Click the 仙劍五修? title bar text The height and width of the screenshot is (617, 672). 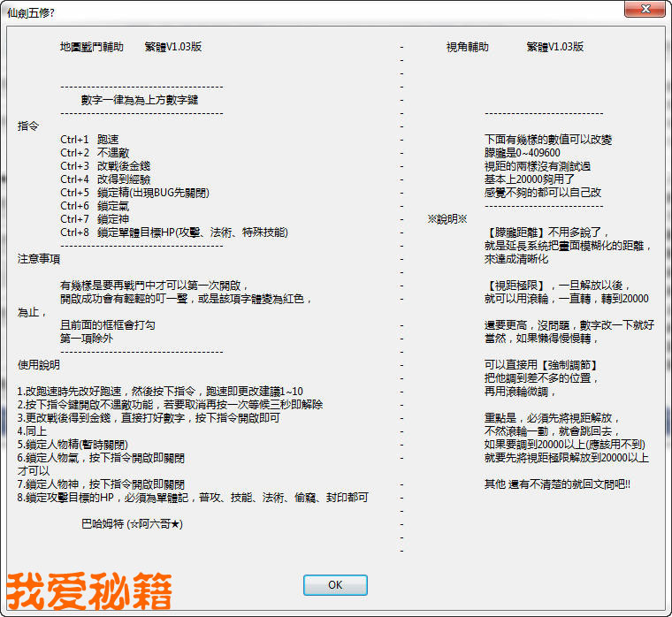pos(31,11)
